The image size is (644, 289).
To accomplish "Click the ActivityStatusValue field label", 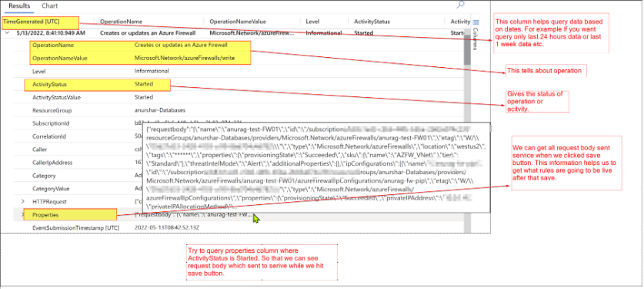I will [56, 97].
